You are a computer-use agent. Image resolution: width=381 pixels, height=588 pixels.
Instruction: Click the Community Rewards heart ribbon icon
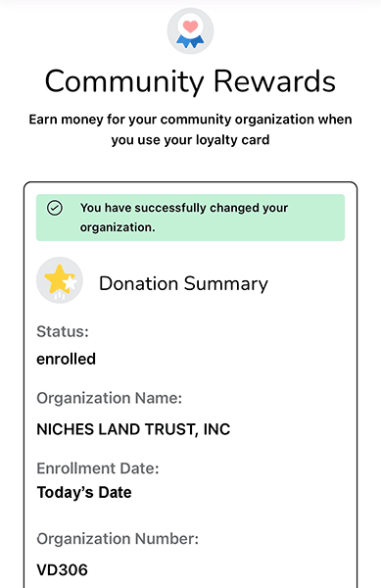click(190, 30)
